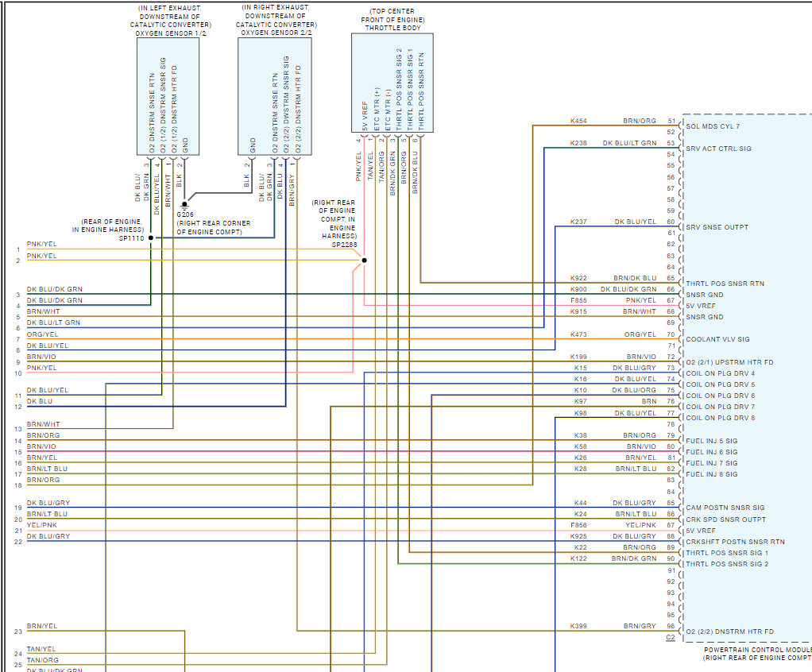Image resolution: width=812 pixels, height=672 pixels.
Task: Click circuit code K199
Action: [578, 357]
